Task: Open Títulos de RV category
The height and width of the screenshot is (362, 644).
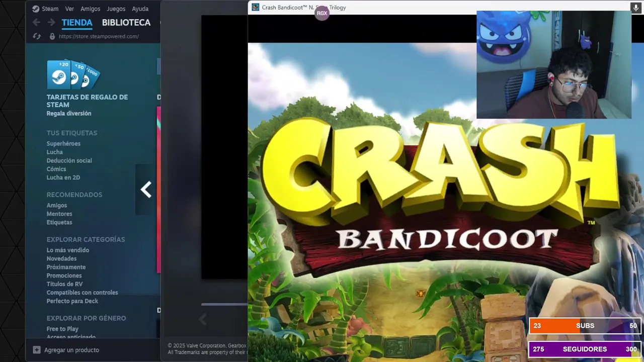Action: [64, 284]
